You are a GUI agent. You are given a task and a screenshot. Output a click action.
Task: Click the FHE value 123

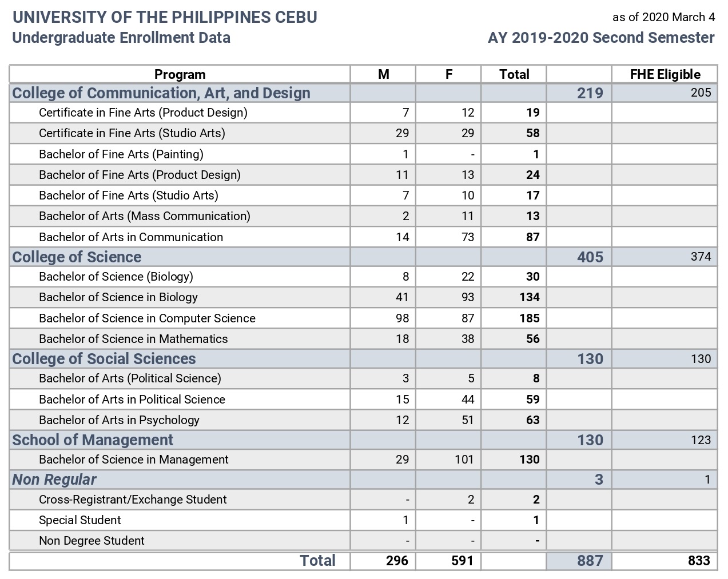(701, 440)
